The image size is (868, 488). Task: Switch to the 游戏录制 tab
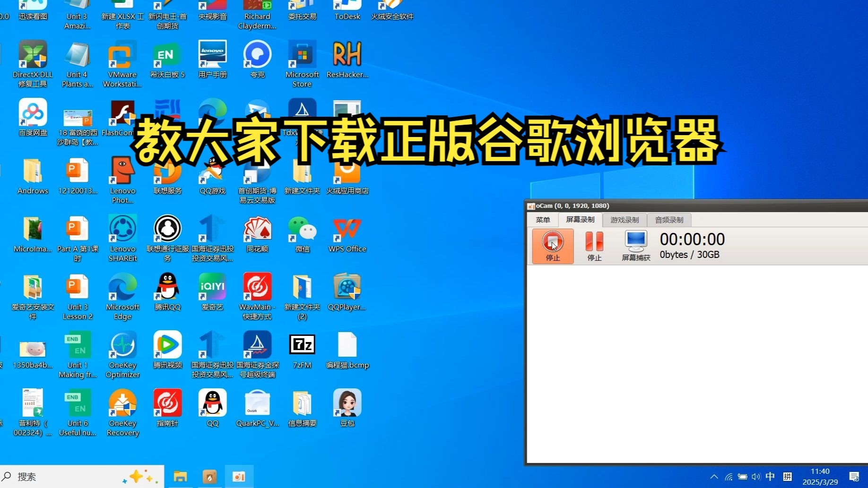tap(624, 220)
